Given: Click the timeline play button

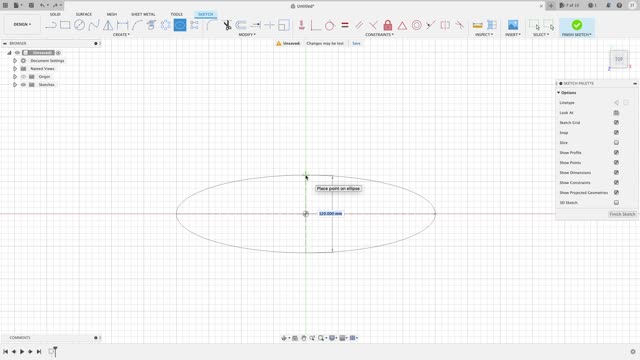Looking at the screenshot, I should [x=22, y=351].
